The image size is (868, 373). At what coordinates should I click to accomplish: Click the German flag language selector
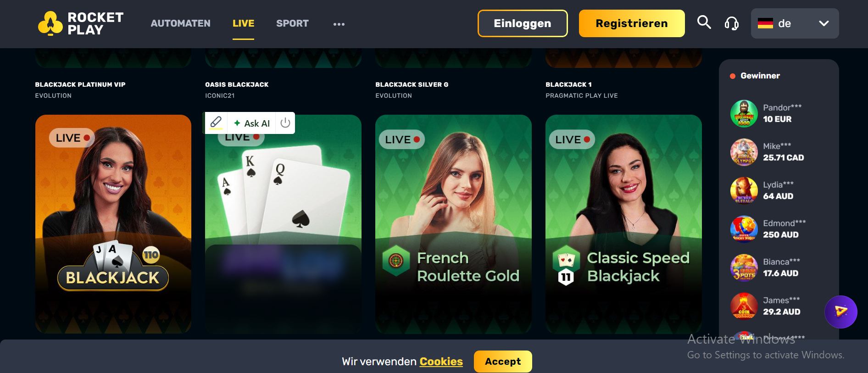coord(765,23)
